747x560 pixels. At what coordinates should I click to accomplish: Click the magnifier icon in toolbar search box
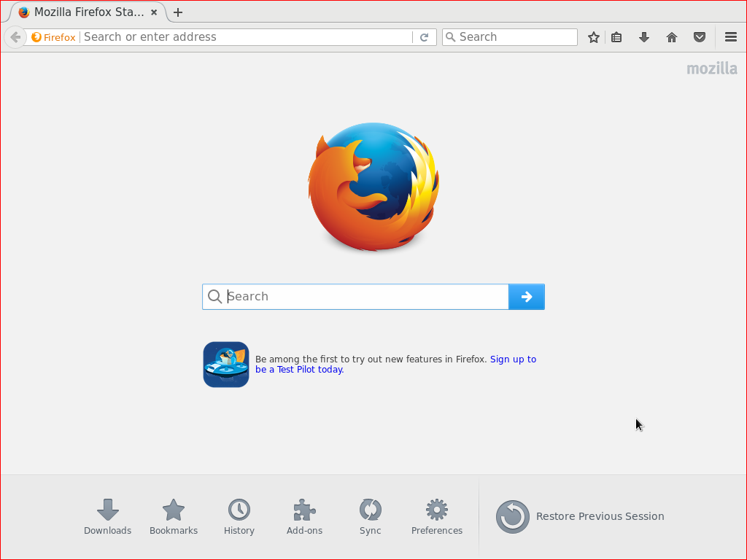click(x=450, y=37)
